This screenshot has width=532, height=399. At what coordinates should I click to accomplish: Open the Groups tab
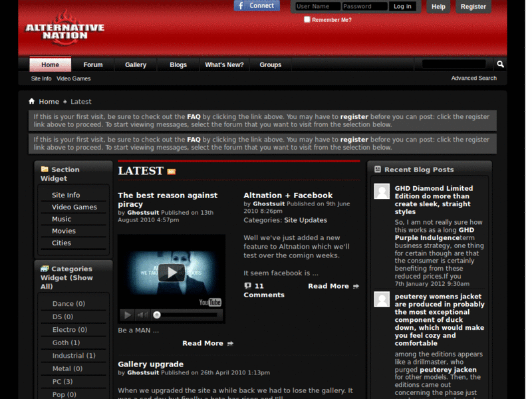pos(271,65)
